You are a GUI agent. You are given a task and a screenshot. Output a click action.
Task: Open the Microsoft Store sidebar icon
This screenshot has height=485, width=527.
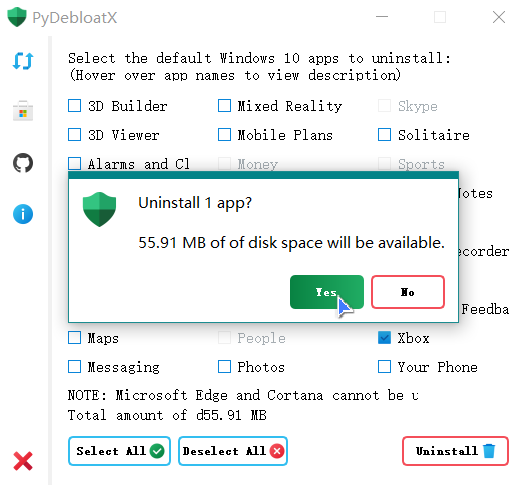click(23, 111)
